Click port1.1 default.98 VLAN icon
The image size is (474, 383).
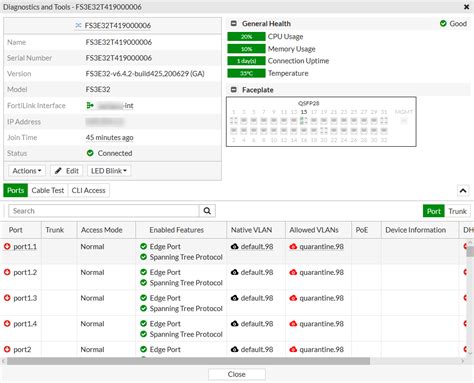[235, 246]
